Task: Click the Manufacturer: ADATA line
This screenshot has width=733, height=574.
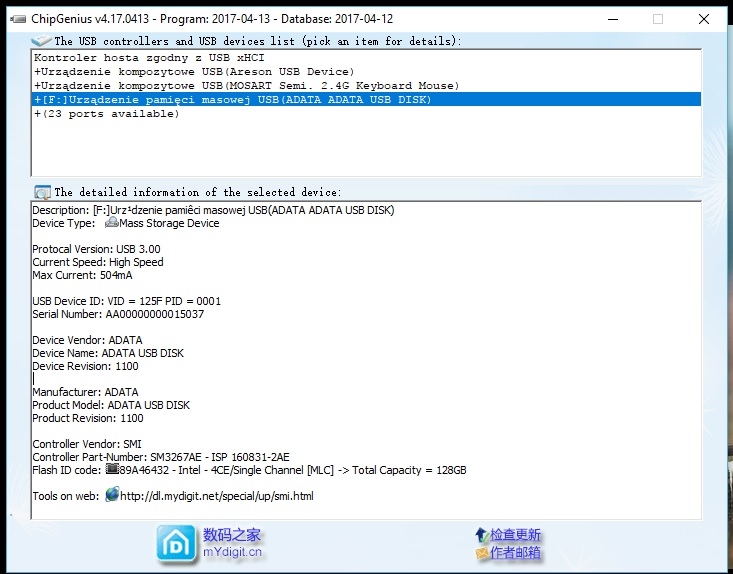Action: click(x=86, y=392)
